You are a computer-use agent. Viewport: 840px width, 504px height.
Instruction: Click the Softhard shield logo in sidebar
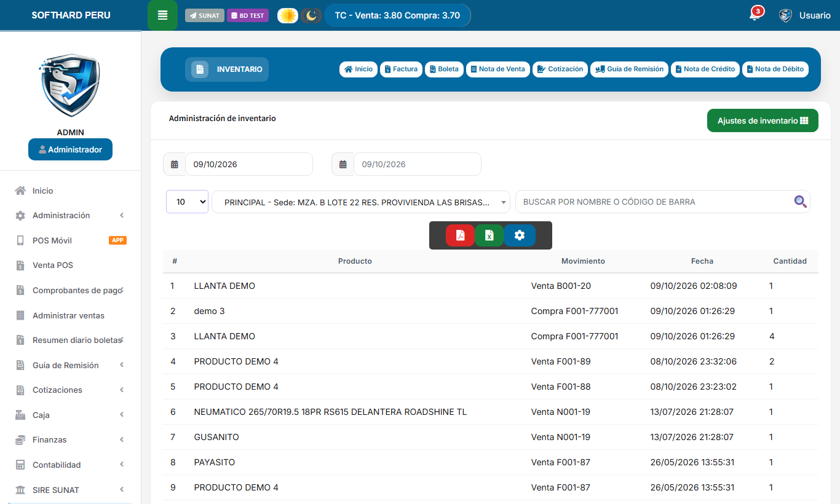coord(70,86)
